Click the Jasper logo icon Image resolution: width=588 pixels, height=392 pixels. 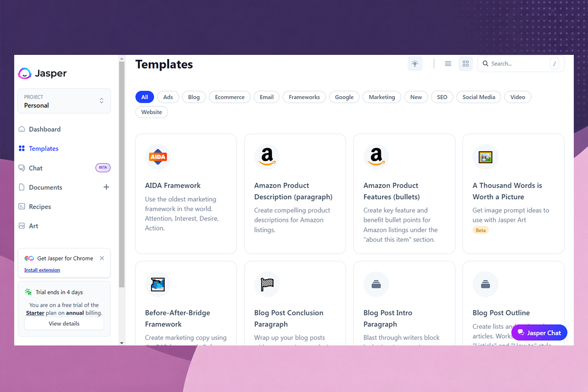tap(24, 73)
